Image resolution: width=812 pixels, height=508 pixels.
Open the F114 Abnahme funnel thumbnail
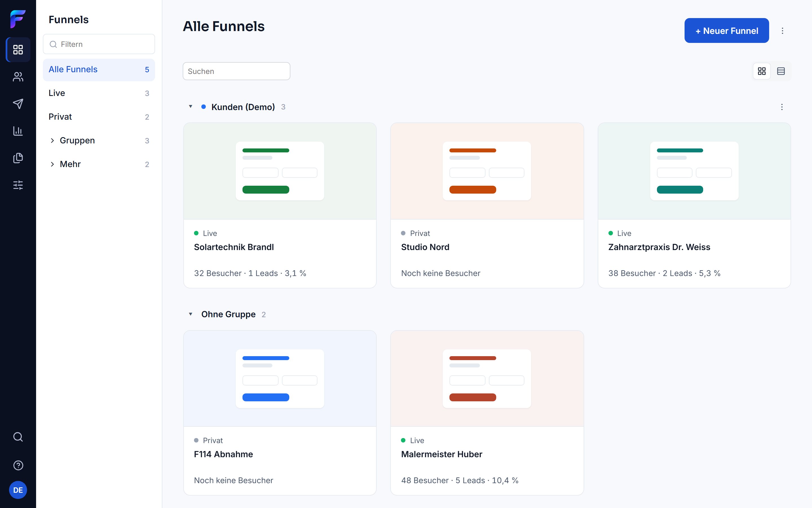[280, 379]
